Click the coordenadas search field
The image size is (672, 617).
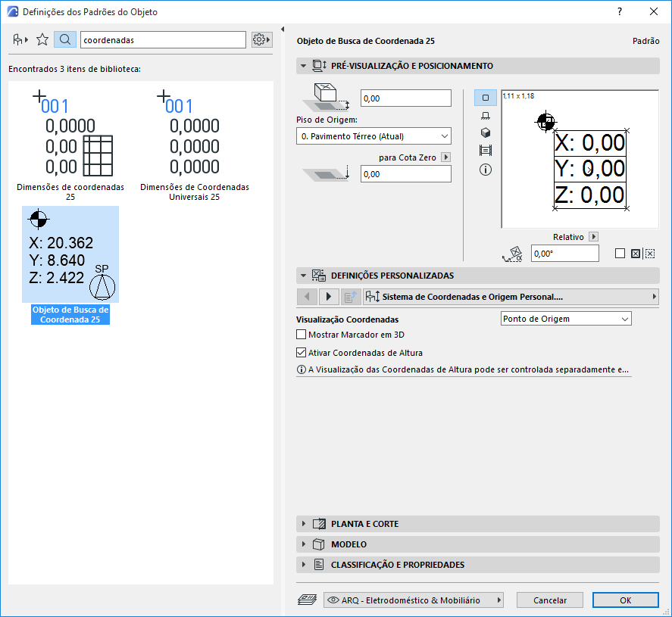[163, 40]
